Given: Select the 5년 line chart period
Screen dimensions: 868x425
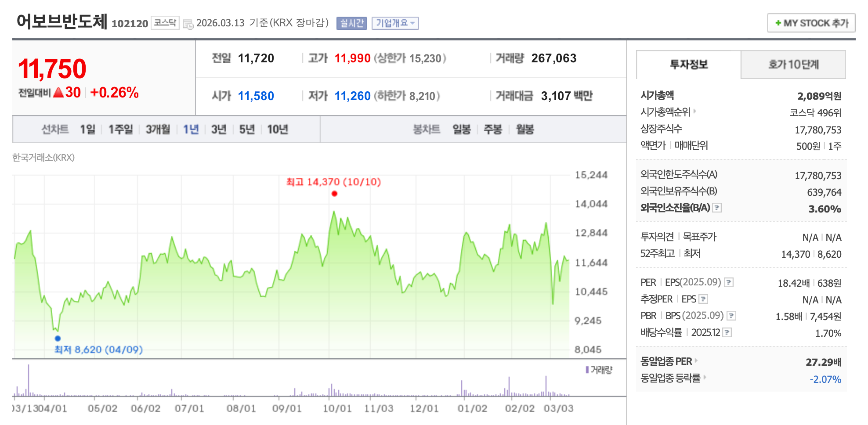Looking at the screenshot, I should point(246,130).
